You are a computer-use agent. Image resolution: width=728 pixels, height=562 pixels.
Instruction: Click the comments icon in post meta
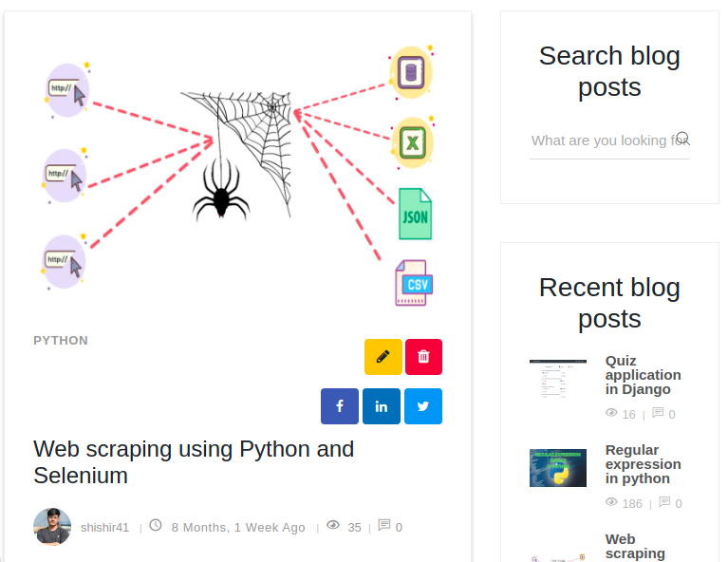pos(384,525)
